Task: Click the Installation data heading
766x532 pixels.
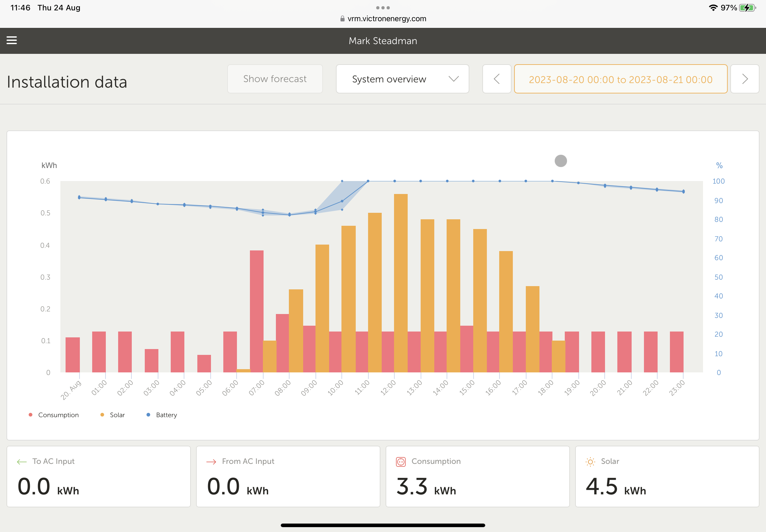Action: tap(67, 82)
